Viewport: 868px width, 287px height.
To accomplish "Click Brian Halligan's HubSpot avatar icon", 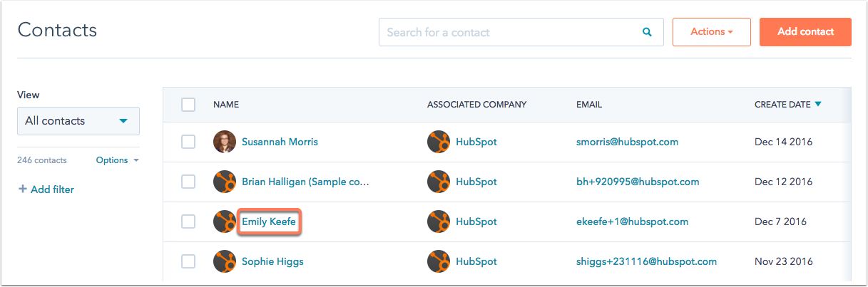I will click(225, 182).
